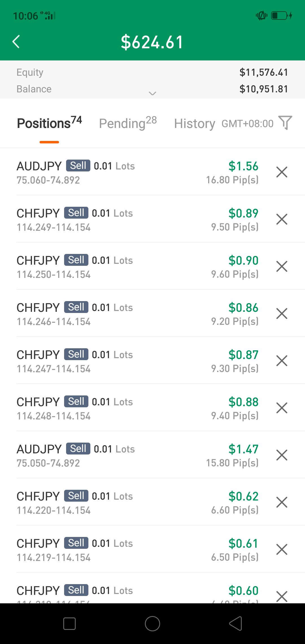Expand account details chevron below Balance
Image resolution: width=305 pixels, height=644 pixels.
pos(152,93)
